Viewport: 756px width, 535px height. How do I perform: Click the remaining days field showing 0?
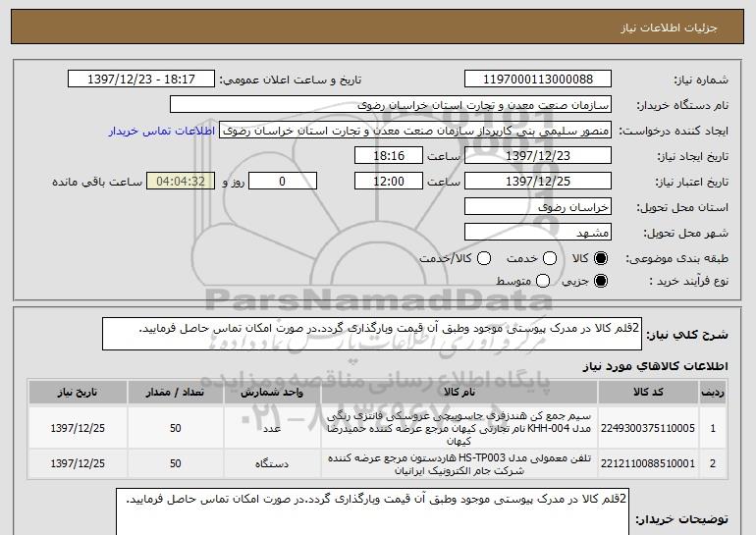click(x=283, y=182)
